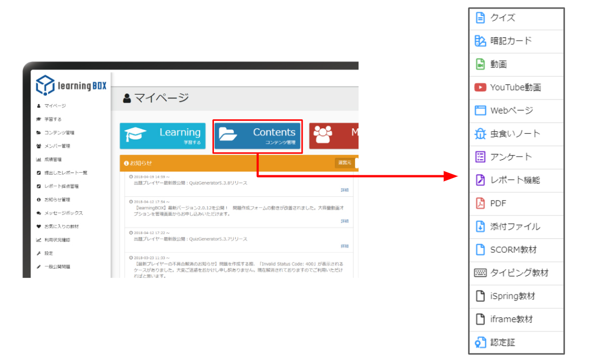This screenshot has height=364, width=591.
Task: Click the 認定証 certificate icon
Action: pos(480,343)
